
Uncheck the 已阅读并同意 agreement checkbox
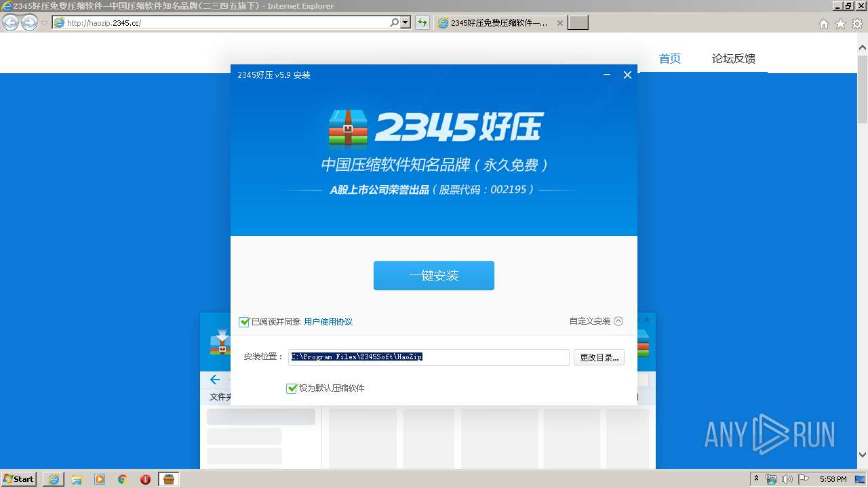tap(244, 322)
